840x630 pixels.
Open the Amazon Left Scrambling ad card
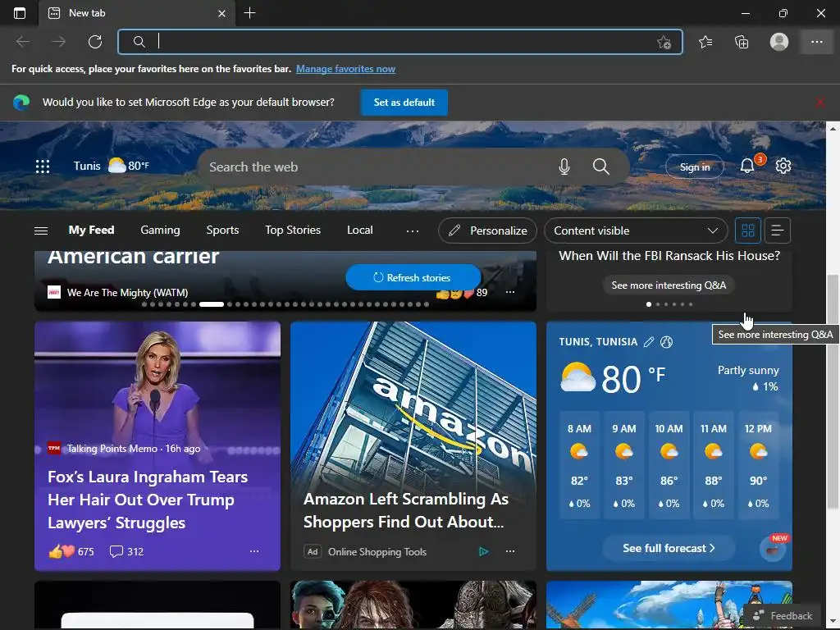pyautogui.click(x=413, y=445)
